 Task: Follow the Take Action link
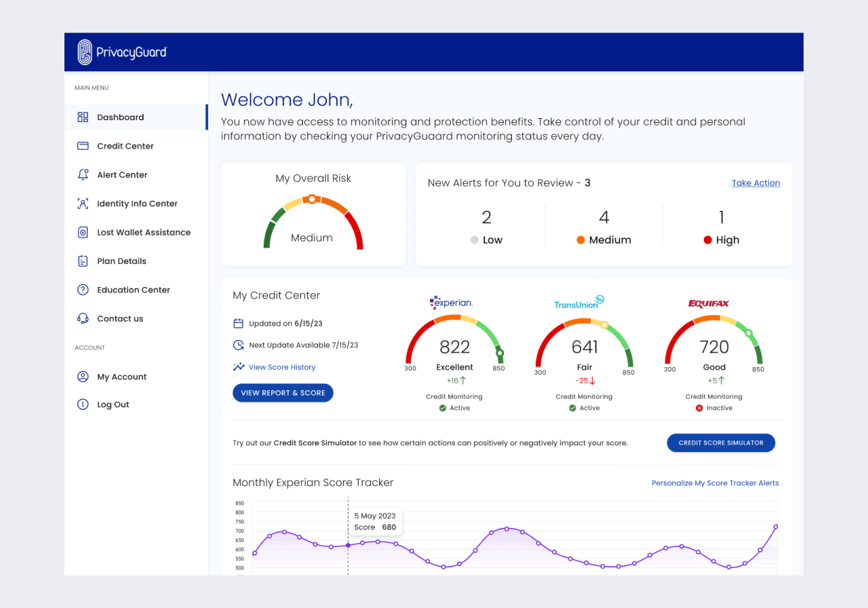click(x=755, y=183)
